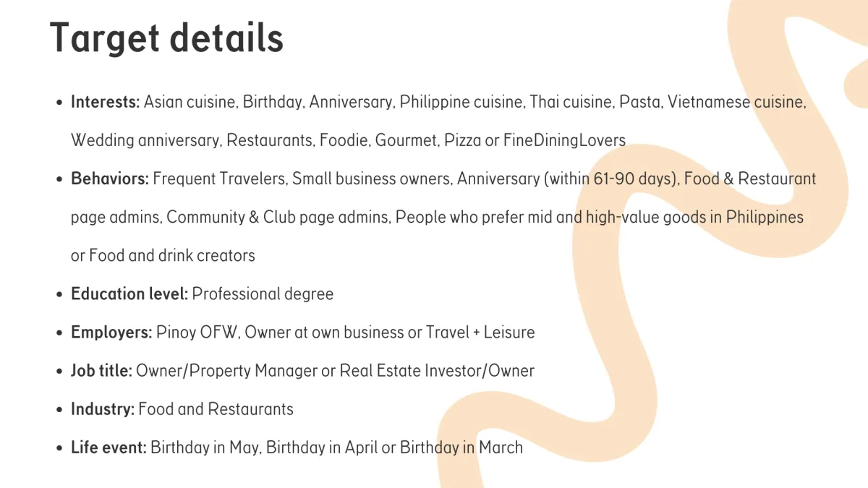Click the Employers label
Screen dimensions: 868x488
coord(111,333)
